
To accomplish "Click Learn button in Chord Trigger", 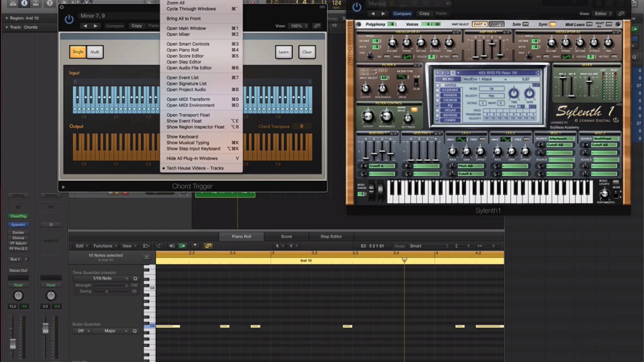I will pyautogui.click(x=284, y=52).
